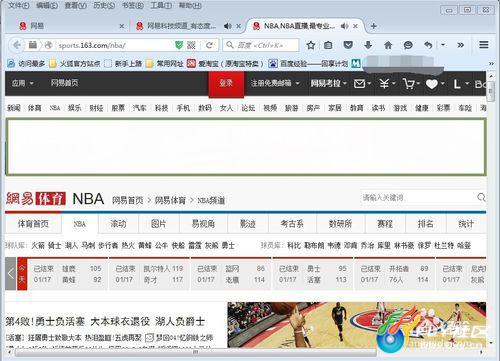The height and width of the screenshot is (361, 500).
Task: Click 网易体育 in the breadcrumb
Action: tap(170, 200)
